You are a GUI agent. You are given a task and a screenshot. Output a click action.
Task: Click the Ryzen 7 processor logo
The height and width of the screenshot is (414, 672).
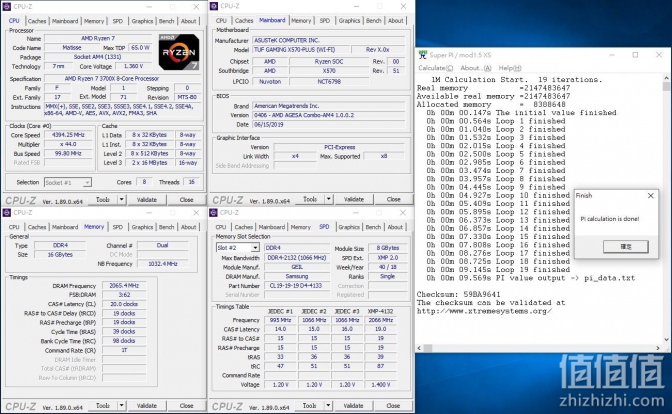click(179, 52)
